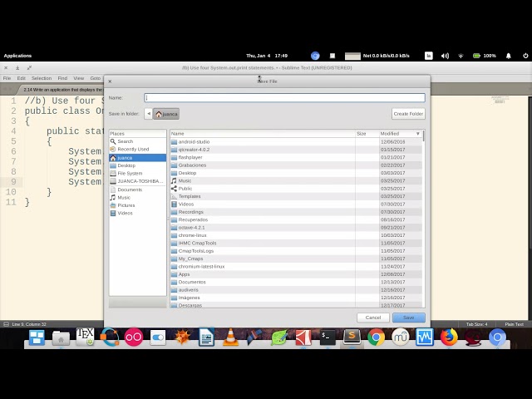Sort files by Name column header

(263, 134)
